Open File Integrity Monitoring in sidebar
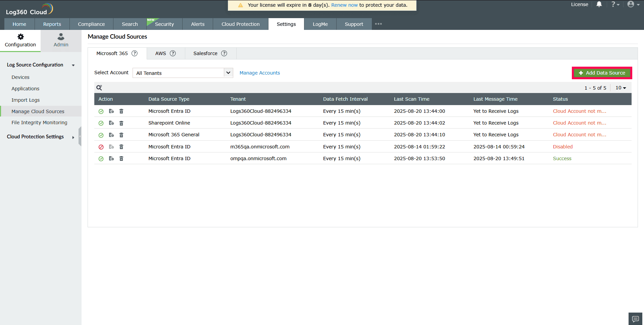The width and height of the screenshot is (644, 325). [39, 123]
